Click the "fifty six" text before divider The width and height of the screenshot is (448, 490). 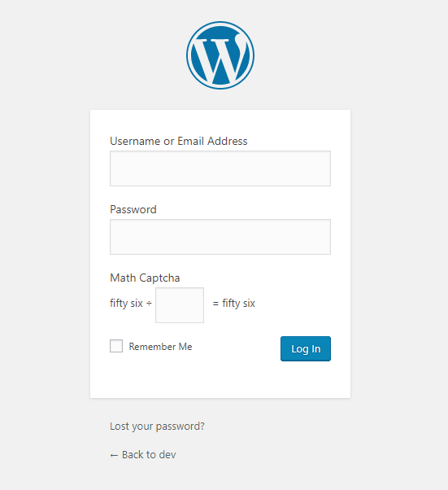pyautogui.click(x=126, y=303)
